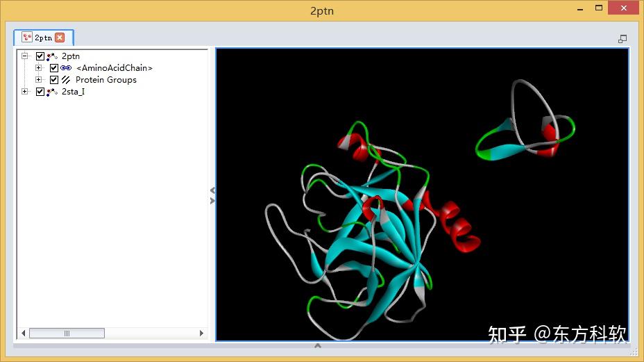Screen dimensions: 644x362
Task: Uncheck the 2ptn visibility checkbox
Action: (40, 56)
